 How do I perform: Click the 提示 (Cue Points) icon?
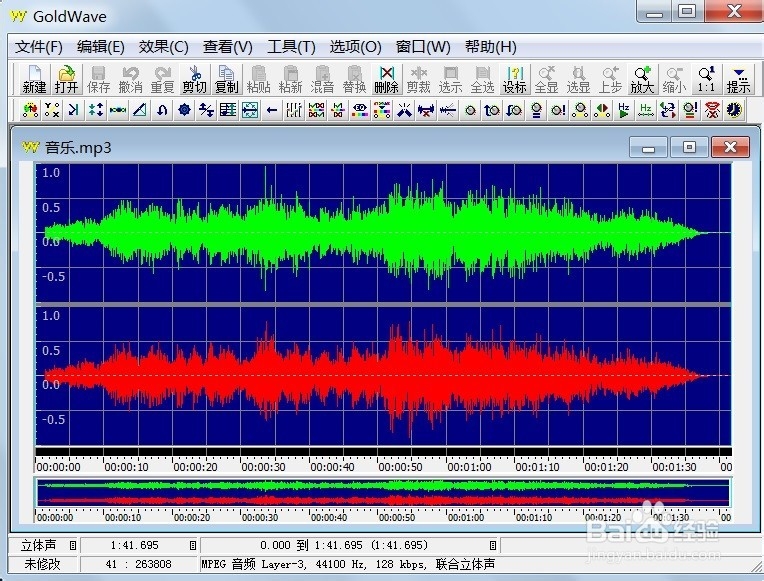738,79
